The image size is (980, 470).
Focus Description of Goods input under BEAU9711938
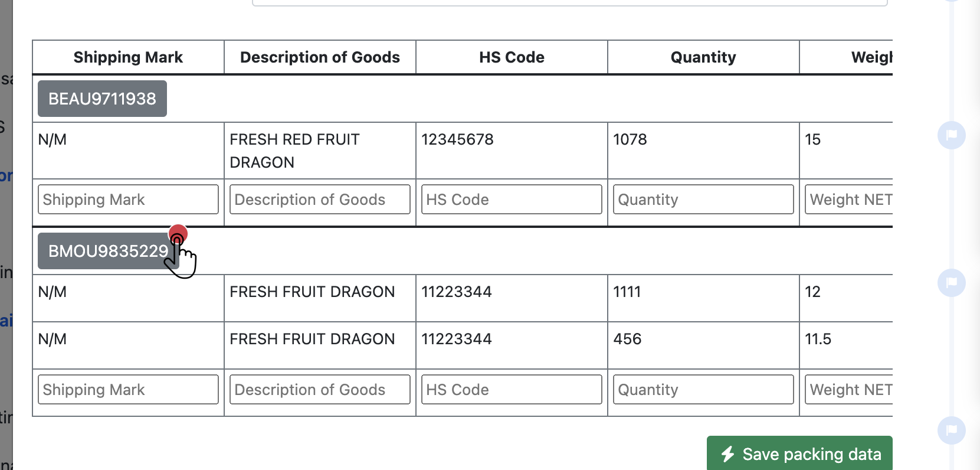tap(320, 200)
